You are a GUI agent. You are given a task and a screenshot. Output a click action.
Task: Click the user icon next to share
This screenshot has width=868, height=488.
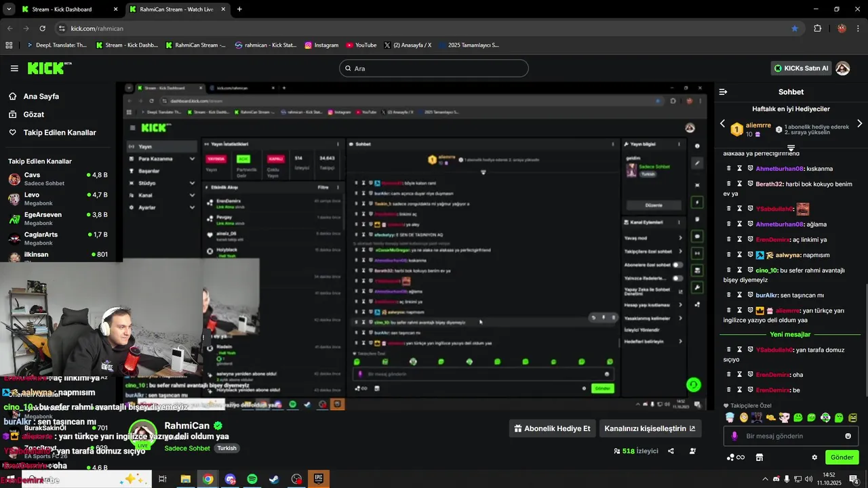click(692, 451)
